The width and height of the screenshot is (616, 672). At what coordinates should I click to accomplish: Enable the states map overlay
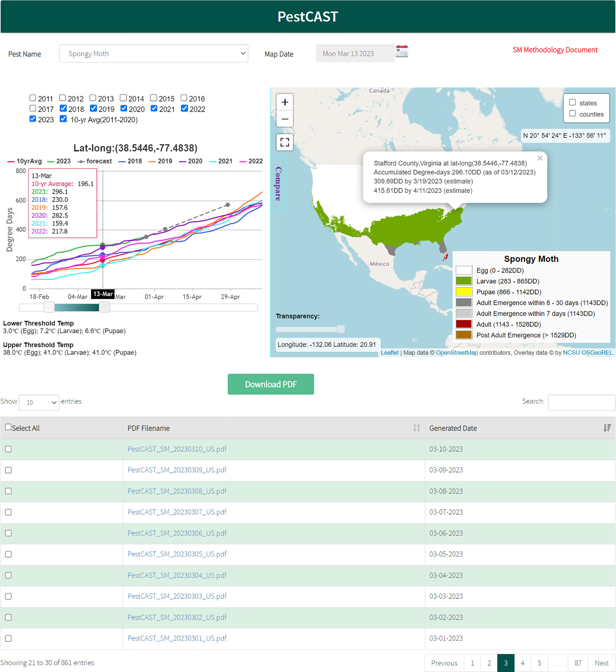[x=572, y=102]
